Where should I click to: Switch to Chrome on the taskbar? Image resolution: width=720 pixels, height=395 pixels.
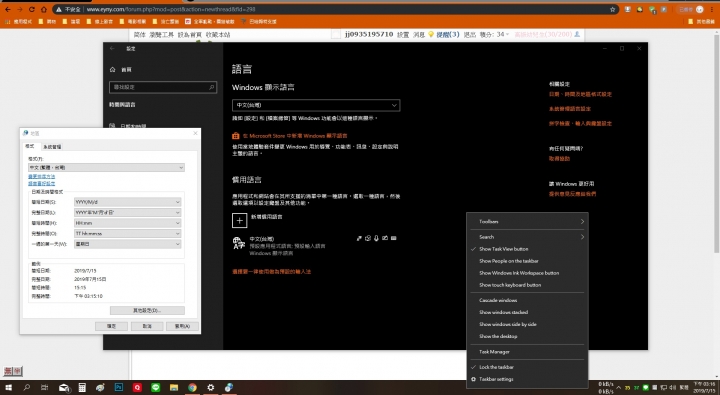point(192,388)
